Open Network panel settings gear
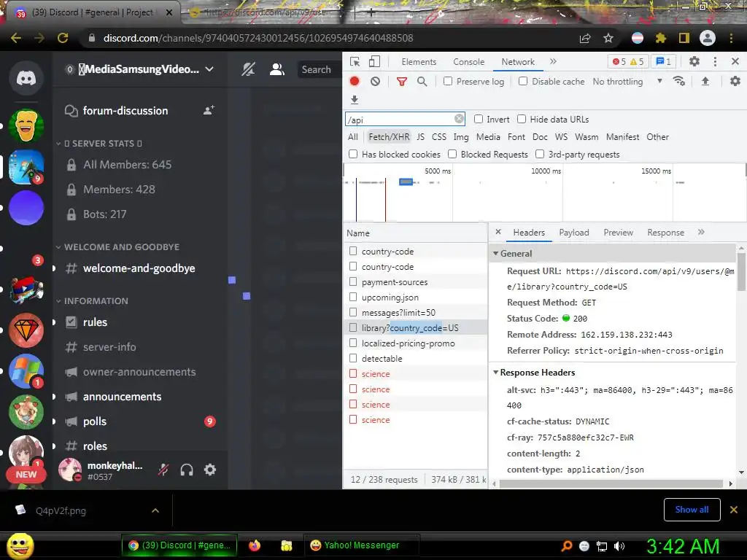 (735, 82)
